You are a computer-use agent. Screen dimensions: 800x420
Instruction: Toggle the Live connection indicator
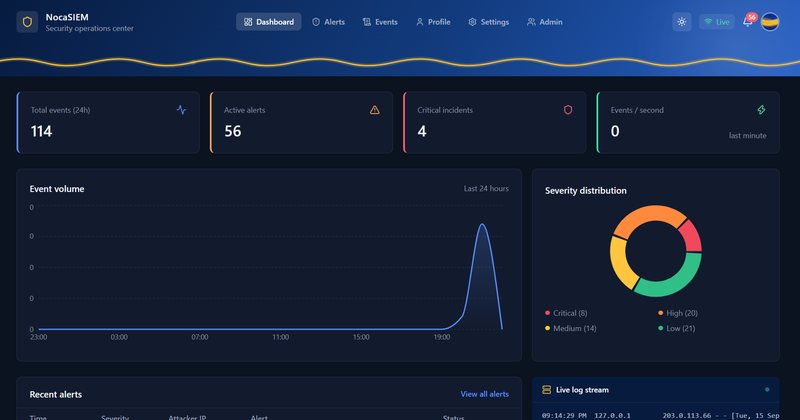click(716, 22)
